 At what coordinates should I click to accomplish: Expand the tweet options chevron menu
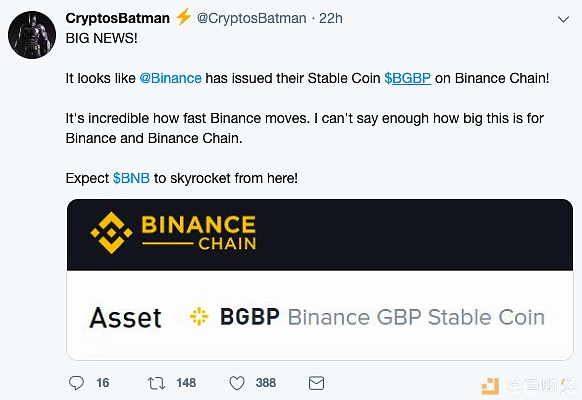point(563,19)
